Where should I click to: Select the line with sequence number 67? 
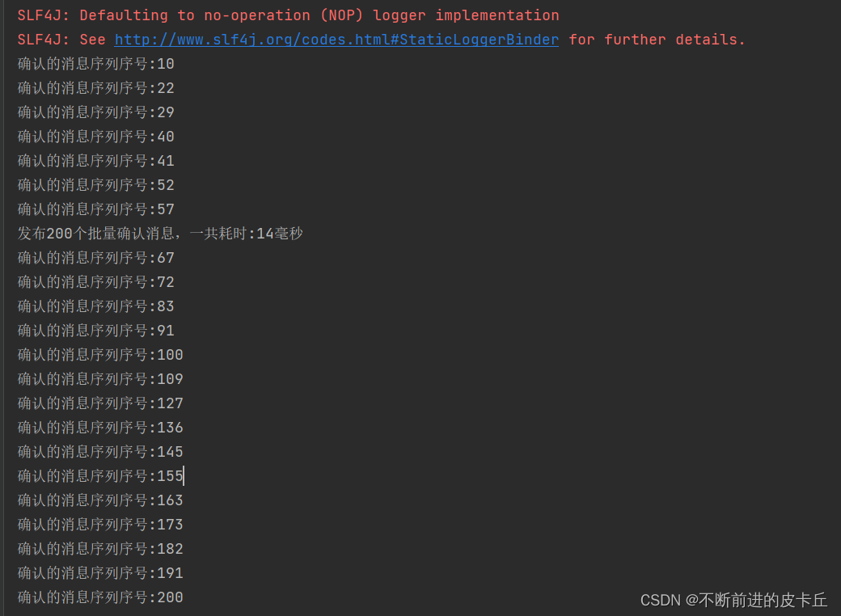(x=95, y=258)
